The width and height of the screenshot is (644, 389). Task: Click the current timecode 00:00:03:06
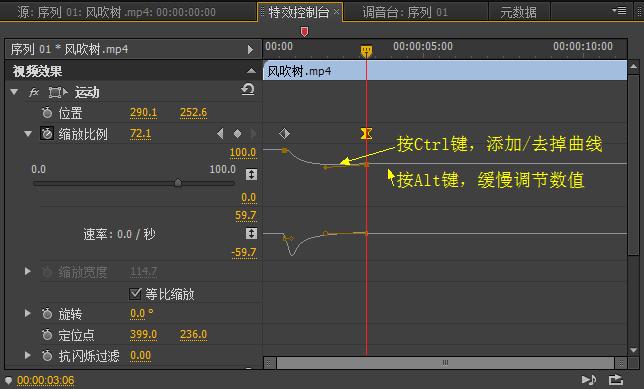pyautogui.click(x=46, y=381)
